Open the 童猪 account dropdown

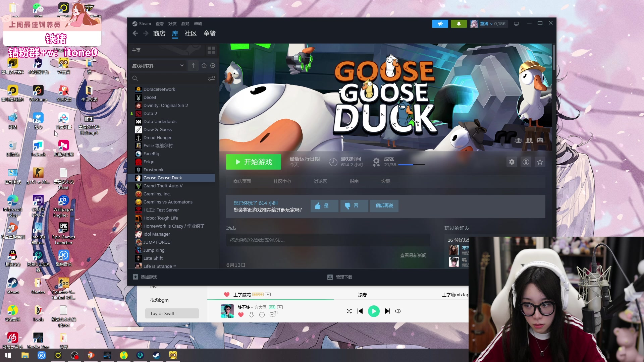pyautogui.click(x=487, y=24)
